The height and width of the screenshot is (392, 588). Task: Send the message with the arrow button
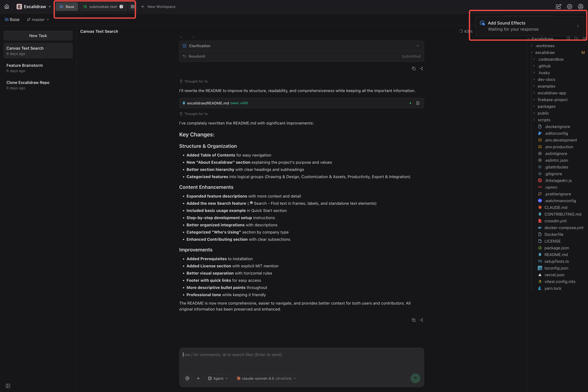tap(415, 378)
